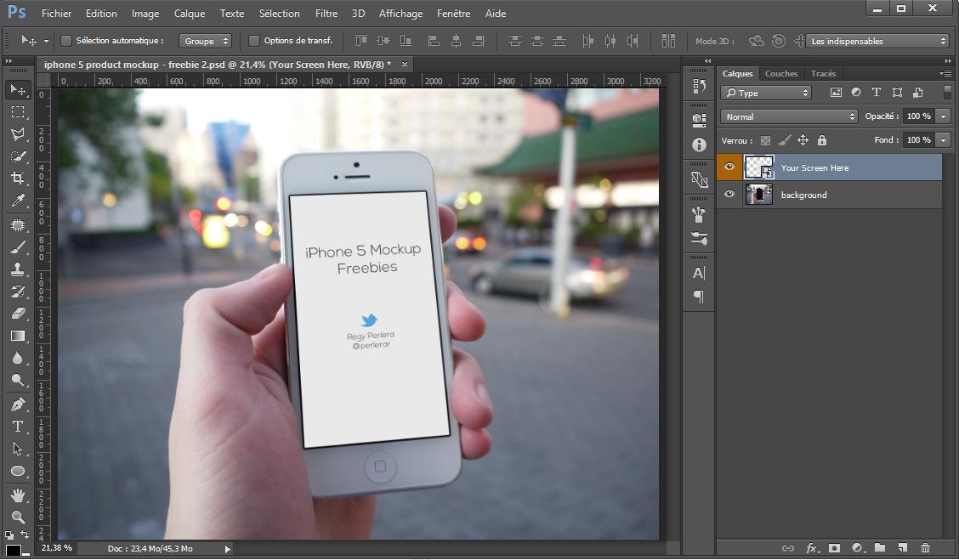Open the Opacité slider arrow
Screen dimensions: 959x560
pyautogui.click(x=943, y=116)
